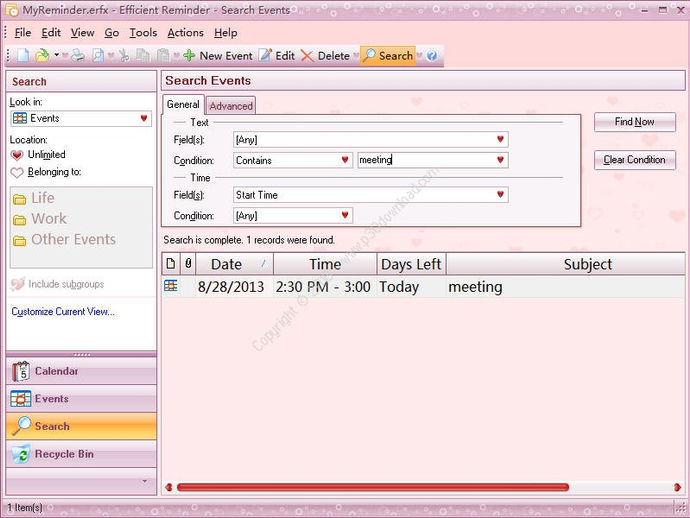Image resolution: width=690 pixels, height=518 pixels.
Task: Switch to the Advanced tab
Action: click(x=231, y=106)
